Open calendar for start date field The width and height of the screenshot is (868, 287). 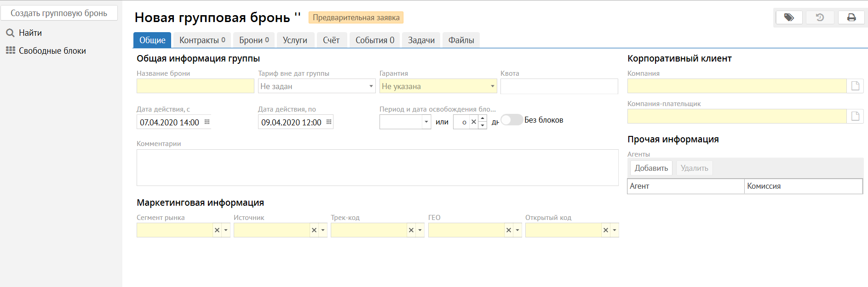(207, 122)
